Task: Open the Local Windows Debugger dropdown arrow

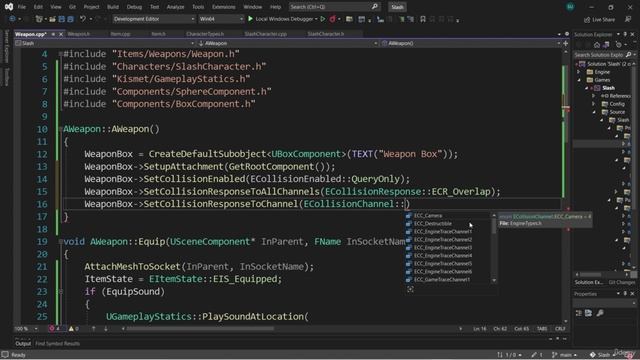Action: 316,19
